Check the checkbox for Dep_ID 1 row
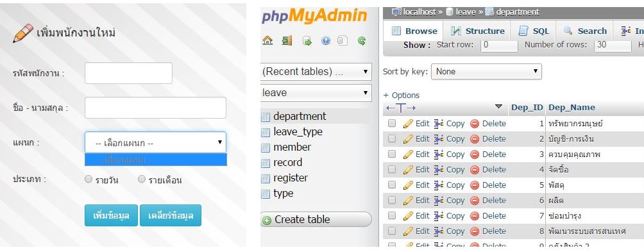The image size is (644, 250). [x=392, y=123]
